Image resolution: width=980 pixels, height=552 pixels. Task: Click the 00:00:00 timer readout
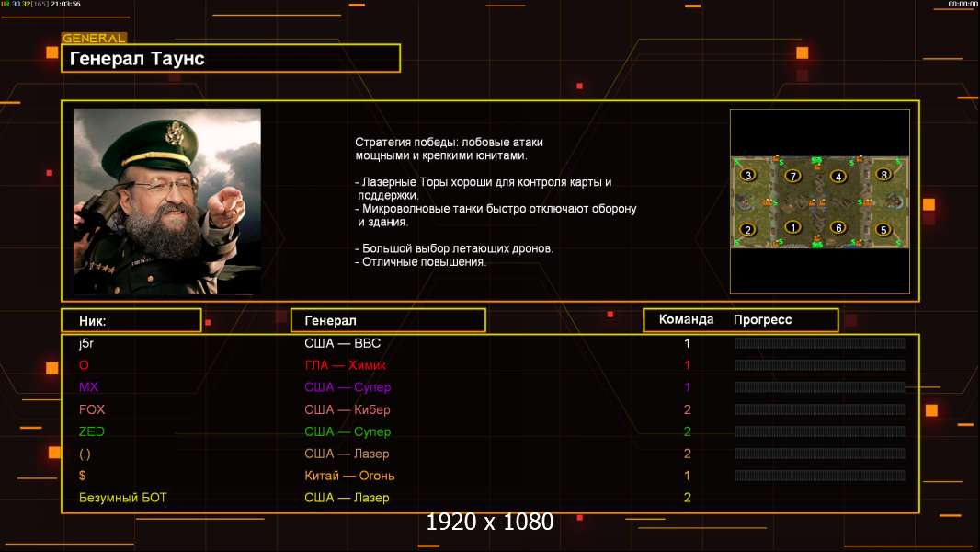(x=963, y=4)
